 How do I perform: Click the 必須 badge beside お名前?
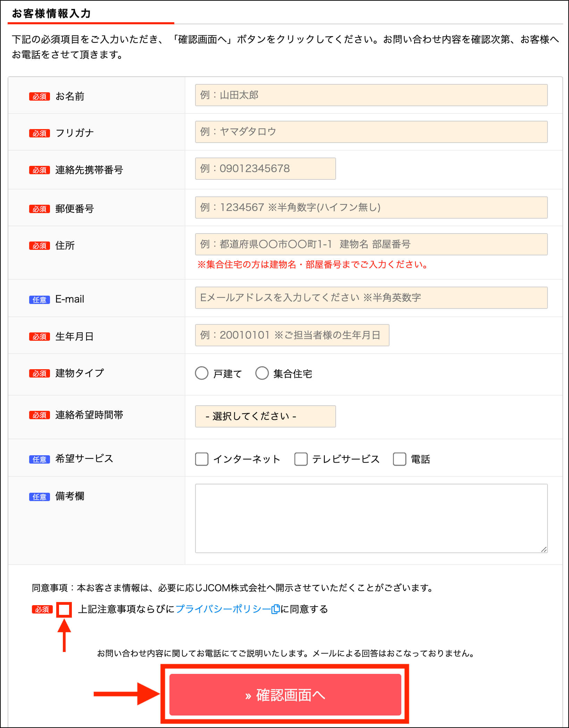[x=40, y=96]
